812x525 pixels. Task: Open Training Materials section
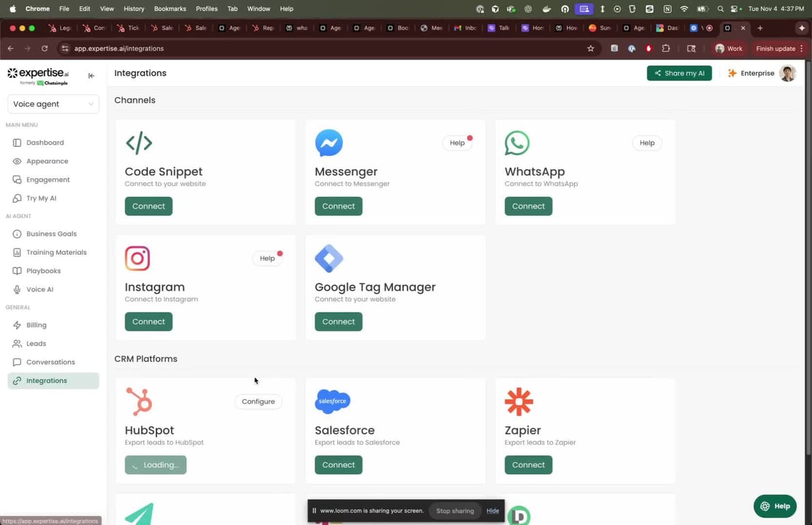tap(56, 252)
